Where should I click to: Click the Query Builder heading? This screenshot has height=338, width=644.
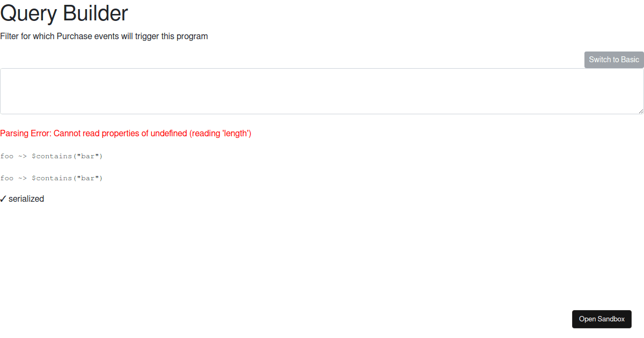pos(64,13)
